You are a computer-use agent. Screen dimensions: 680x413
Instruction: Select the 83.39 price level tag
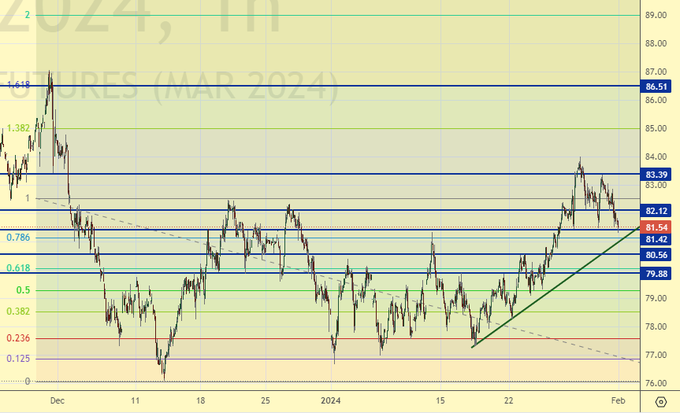pyautogui.click(x=656, y=174)
